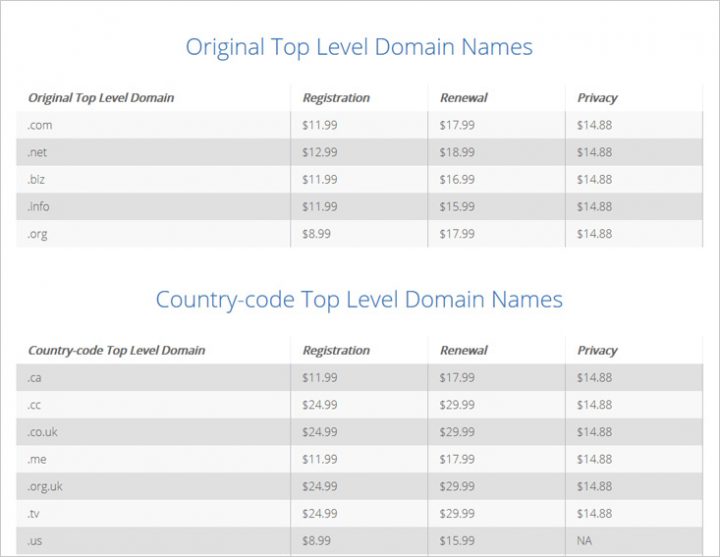This screenshot has width=720, height=557.
Task: Select the $29.99 renewal price for .tv
Action: [457, 513]
